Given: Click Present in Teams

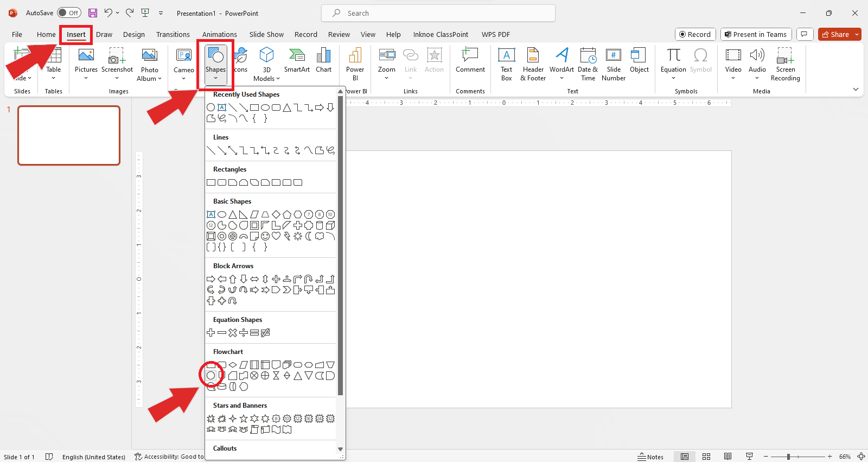Looking at the screenshot, I should (x=756, y=34).
